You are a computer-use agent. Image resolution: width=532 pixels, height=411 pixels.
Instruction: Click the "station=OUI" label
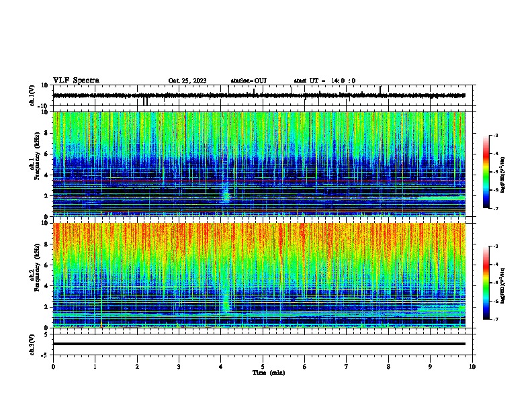click(x=249, y=81)
